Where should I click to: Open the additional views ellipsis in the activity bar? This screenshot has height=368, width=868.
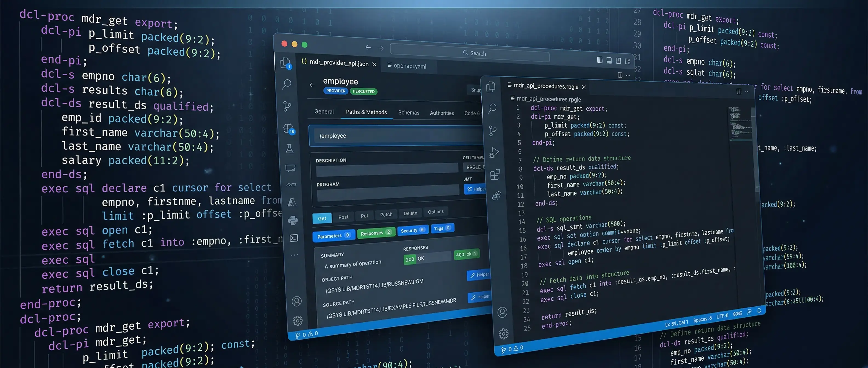coord(295,255)
